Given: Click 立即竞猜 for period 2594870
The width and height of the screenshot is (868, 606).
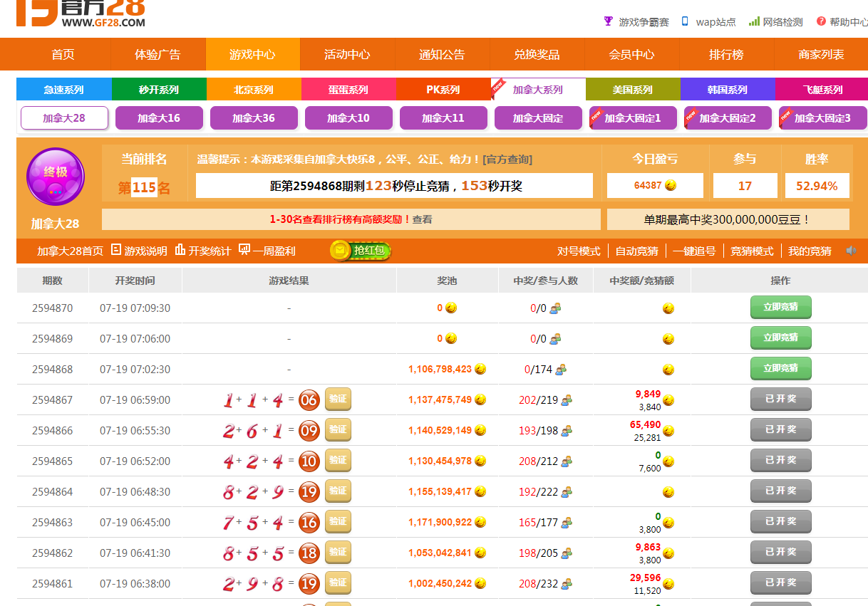Looking at the screenshot, I should [780, 308].
